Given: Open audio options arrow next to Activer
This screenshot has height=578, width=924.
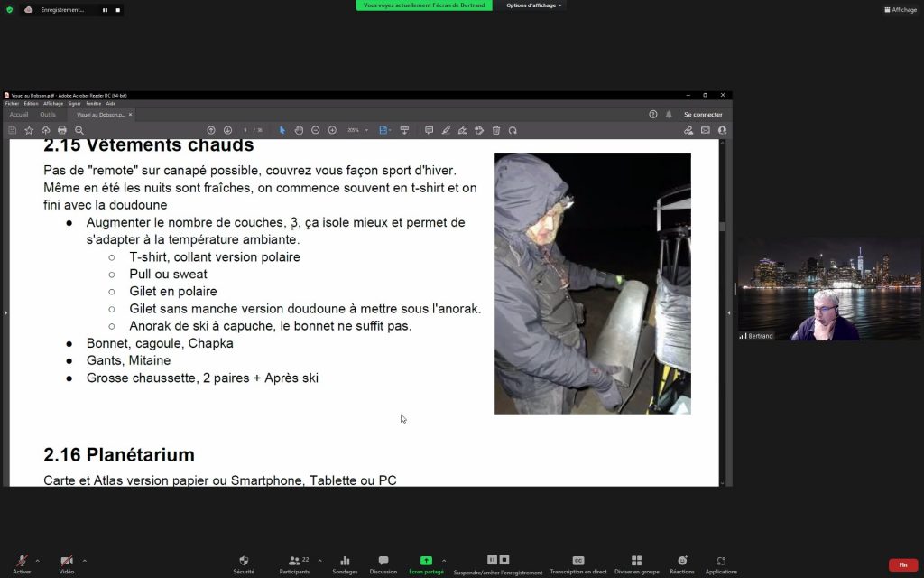Looking at the screenshot, I should pos(38,560).
